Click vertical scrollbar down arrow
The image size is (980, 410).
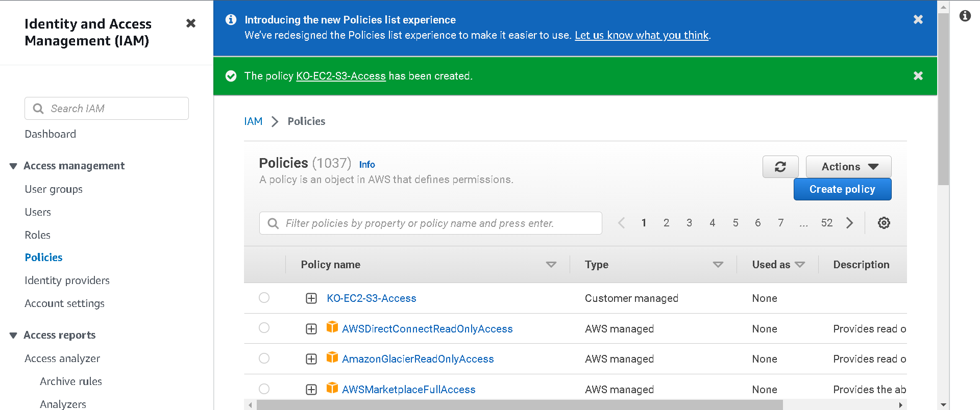[x=943, y=405]
